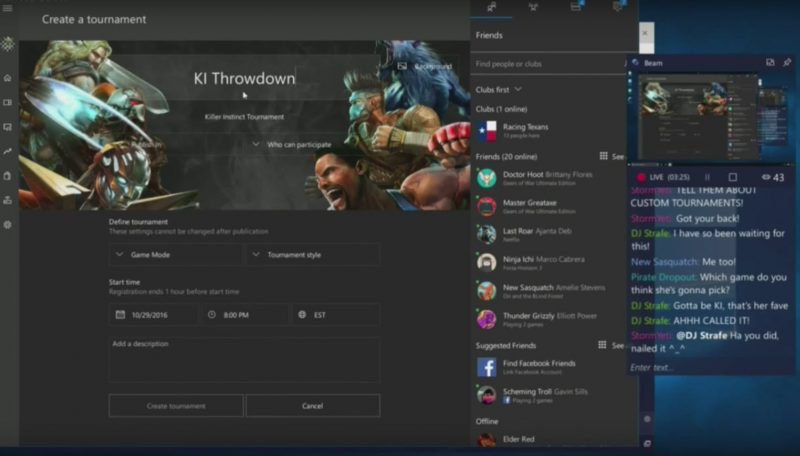Close the friends panel with X button
Viewport: 800px width, 456px height.
pyautogui.click(x=646, y=33)
